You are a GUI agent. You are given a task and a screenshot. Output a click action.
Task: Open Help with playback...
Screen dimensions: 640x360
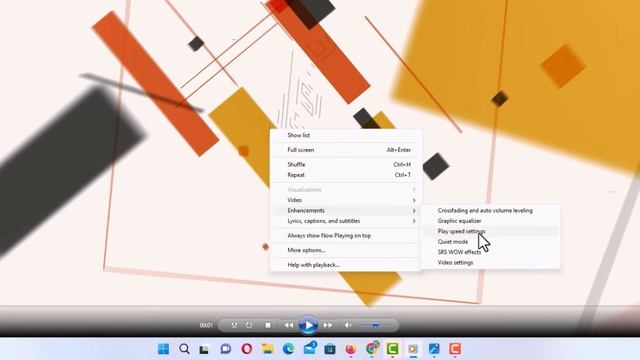[x=345, y=265]
